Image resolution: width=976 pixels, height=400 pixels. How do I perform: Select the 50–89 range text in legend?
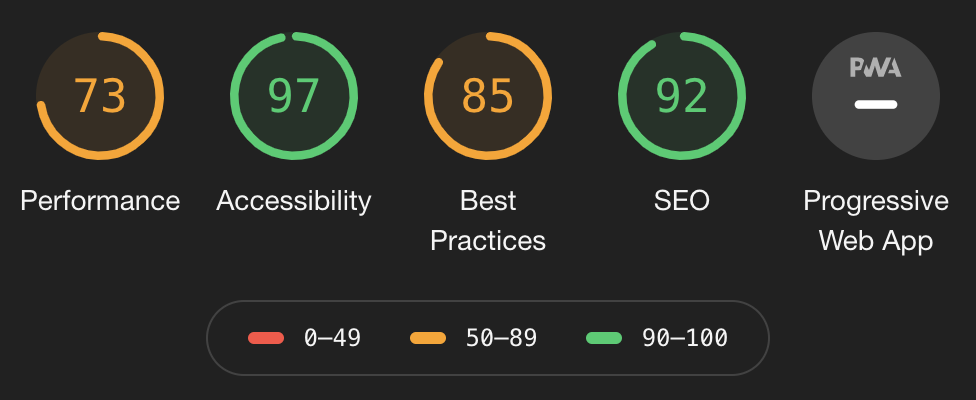click(x=501, y=338)
